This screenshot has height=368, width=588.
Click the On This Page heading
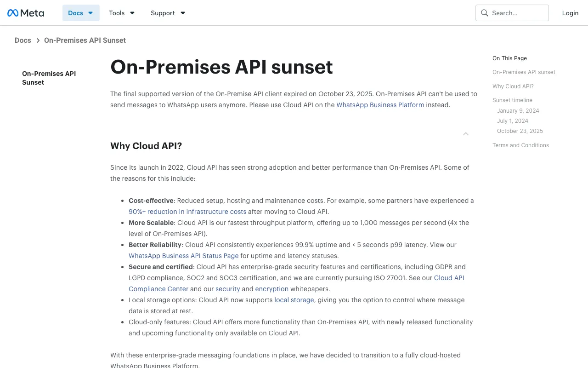(x=509, y=58)
